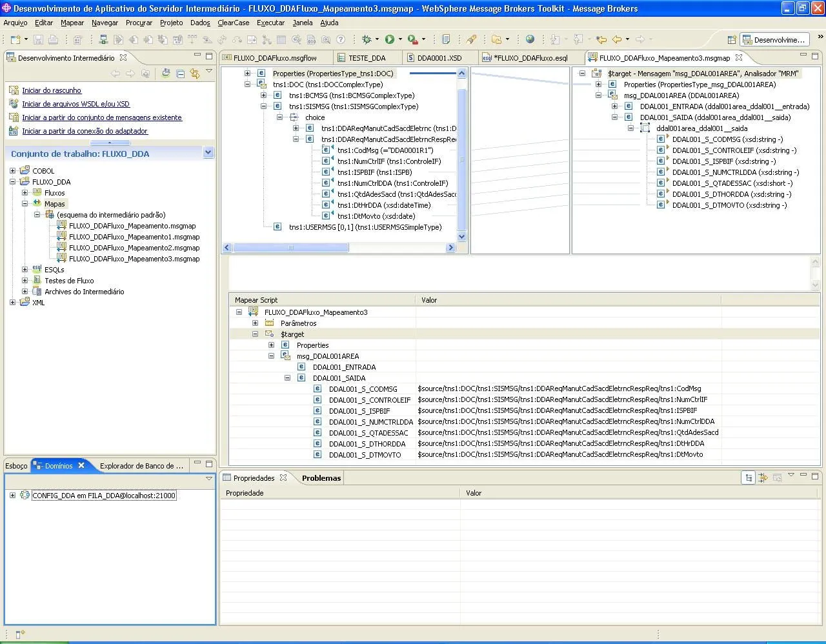The width and height of the screenshot is (826, 644).
Task: Switch to FLUXO_DDAFluxo.msgflow editor tab
Action: (x=275, y=58)
